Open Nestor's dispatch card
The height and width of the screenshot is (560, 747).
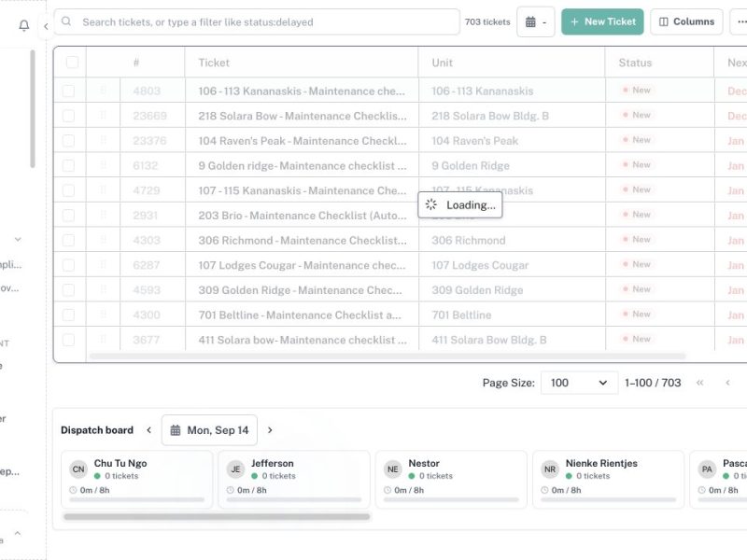[x=451, y=479]
